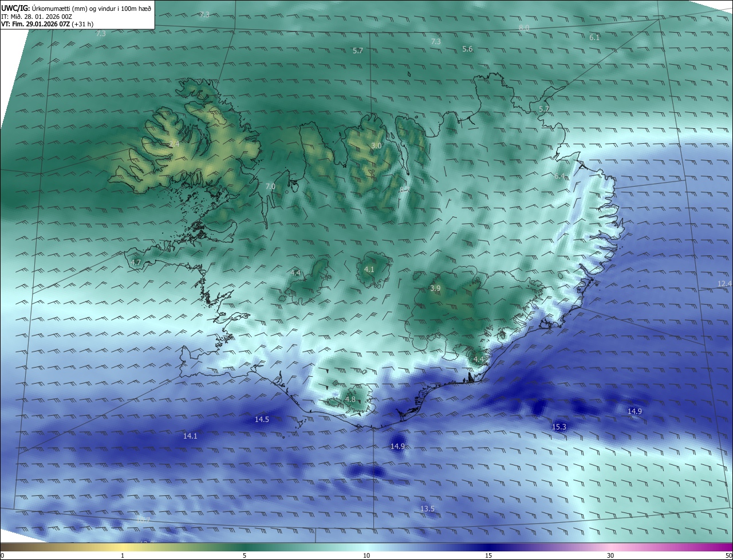Image resolution: width=733 pixels, height=560 pixels.
Task: Click the 13.5 value label
Action: pos(427,508)
